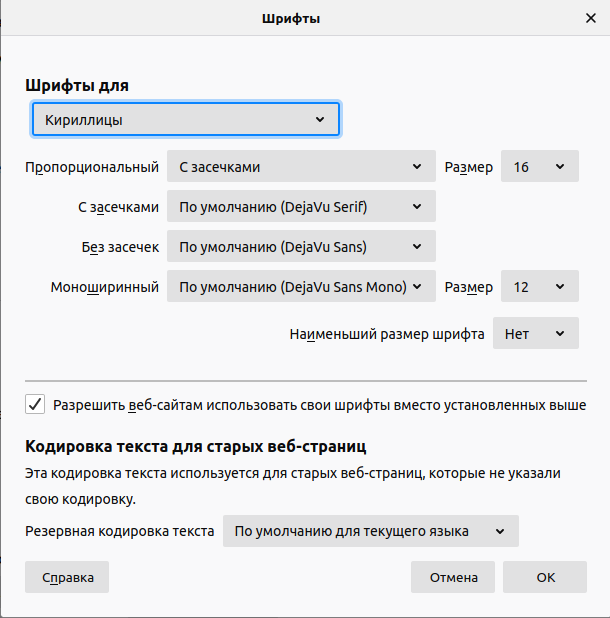
Task: Click the chevron beside Нет minimum size
Action: (560, 334)
